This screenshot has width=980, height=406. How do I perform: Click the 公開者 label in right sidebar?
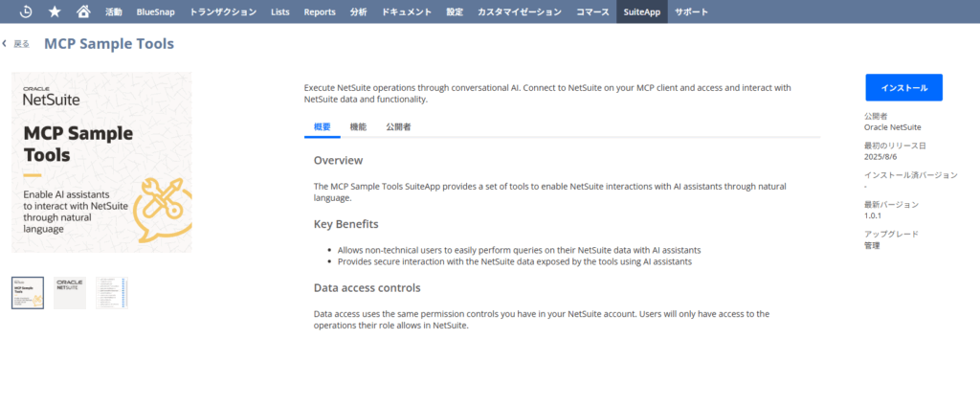click(x=876, y=117)
